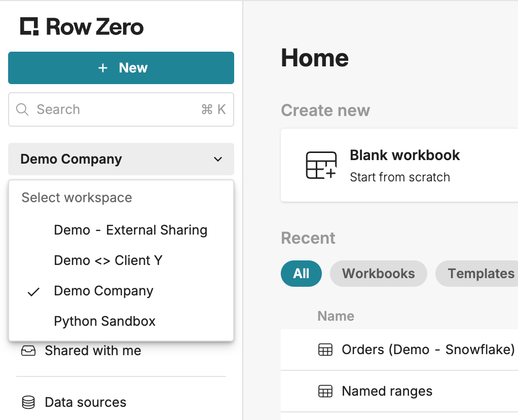Click the ⌘ K shortcut hint

pyautogui.click(x=213, y=109)
